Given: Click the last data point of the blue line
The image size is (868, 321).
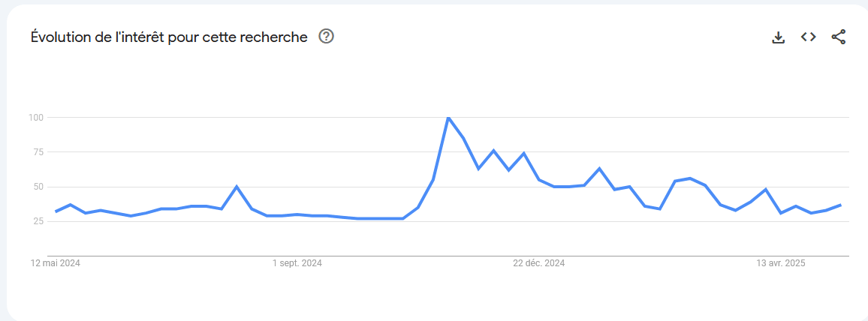Looking at the screenshot, I should 840,205.
